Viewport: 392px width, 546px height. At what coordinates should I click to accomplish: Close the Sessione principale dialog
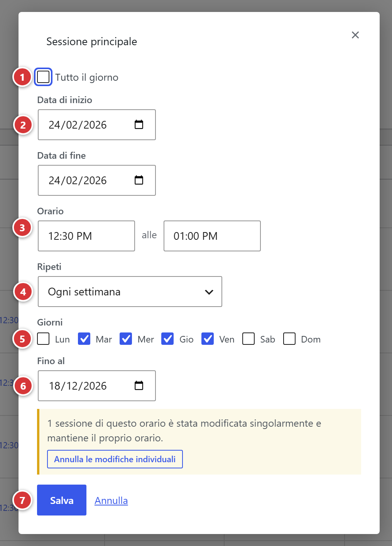pyautogui.click(x=355, y=35)
